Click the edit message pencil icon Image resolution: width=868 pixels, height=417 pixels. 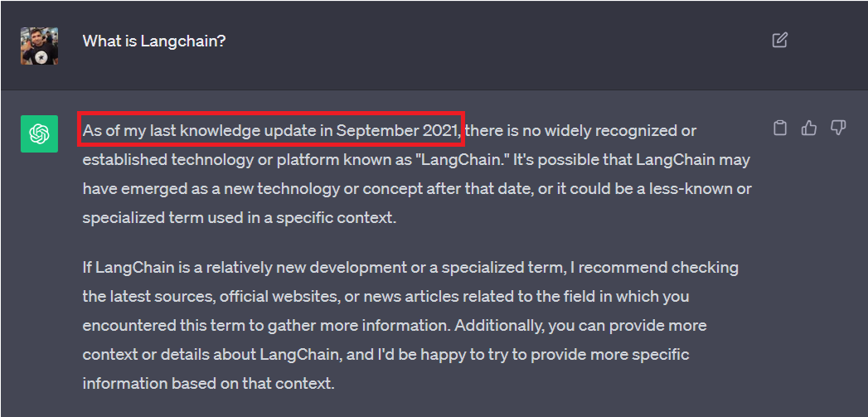pos(779,40)
